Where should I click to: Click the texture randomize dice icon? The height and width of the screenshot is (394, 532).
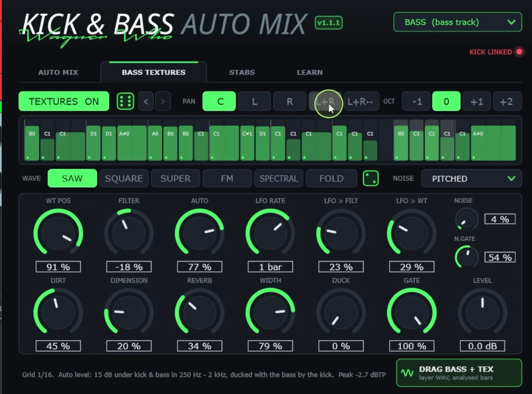(x=125, y=101)
